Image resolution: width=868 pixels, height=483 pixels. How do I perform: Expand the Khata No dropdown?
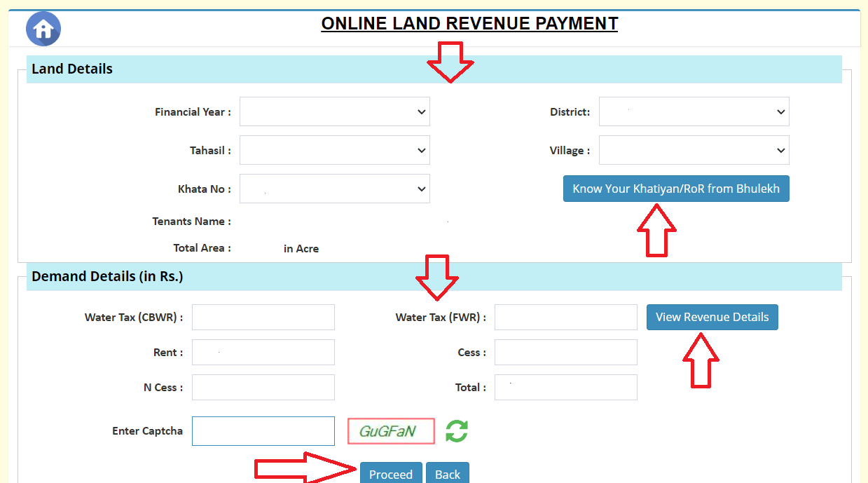coord(334,189)
